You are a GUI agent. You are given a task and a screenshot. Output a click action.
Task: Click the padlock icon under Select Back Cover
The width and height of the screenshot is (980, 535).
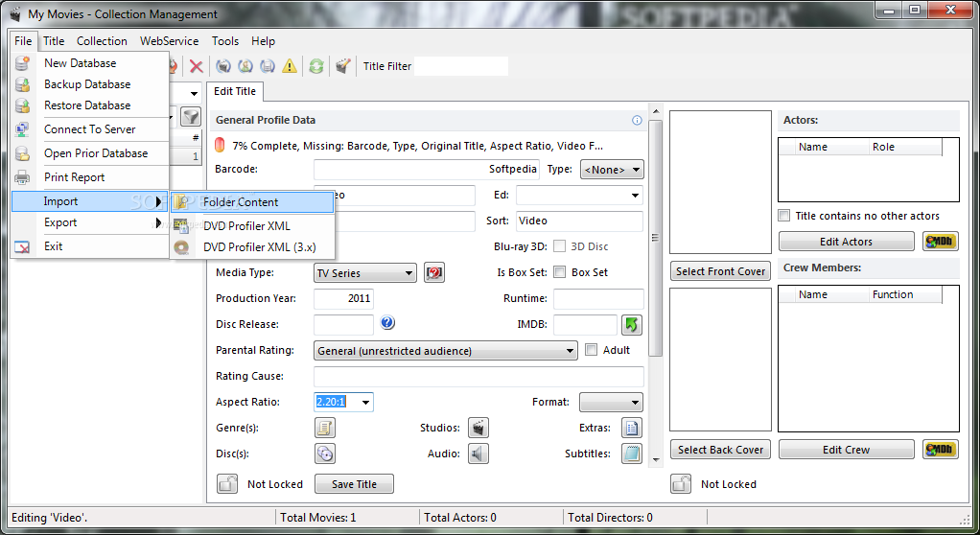click(681, 484)
